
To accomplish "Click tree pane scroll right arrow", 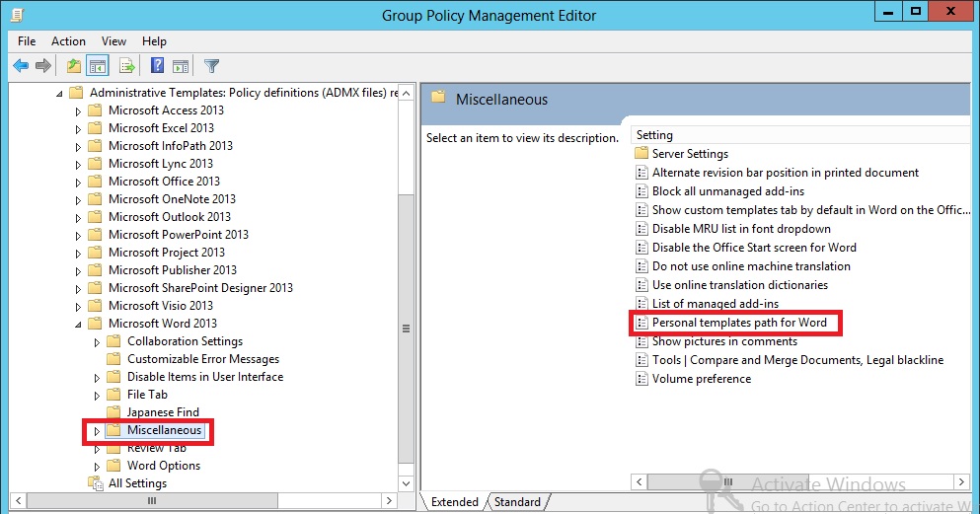I will point(390,501).
